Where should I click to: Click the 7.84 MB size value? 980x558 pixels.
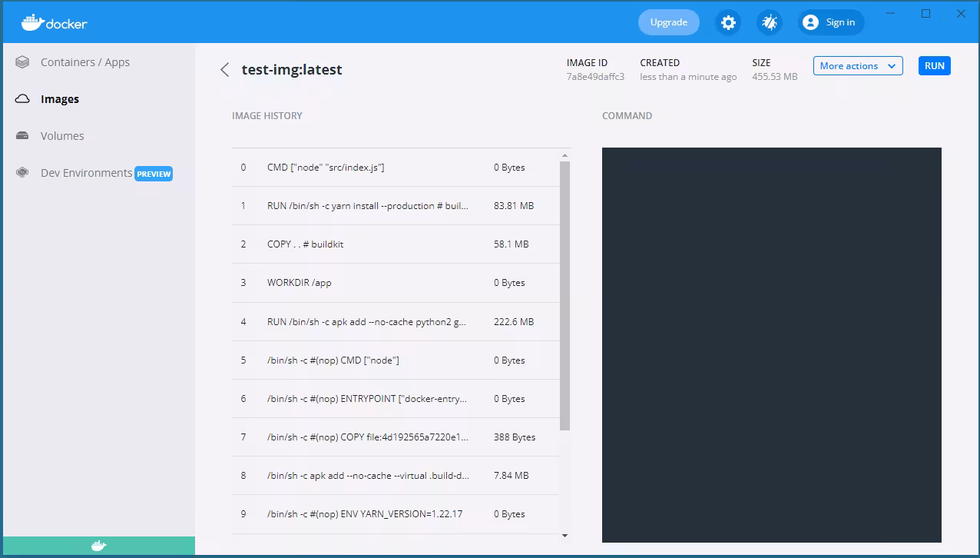point(512,476)
